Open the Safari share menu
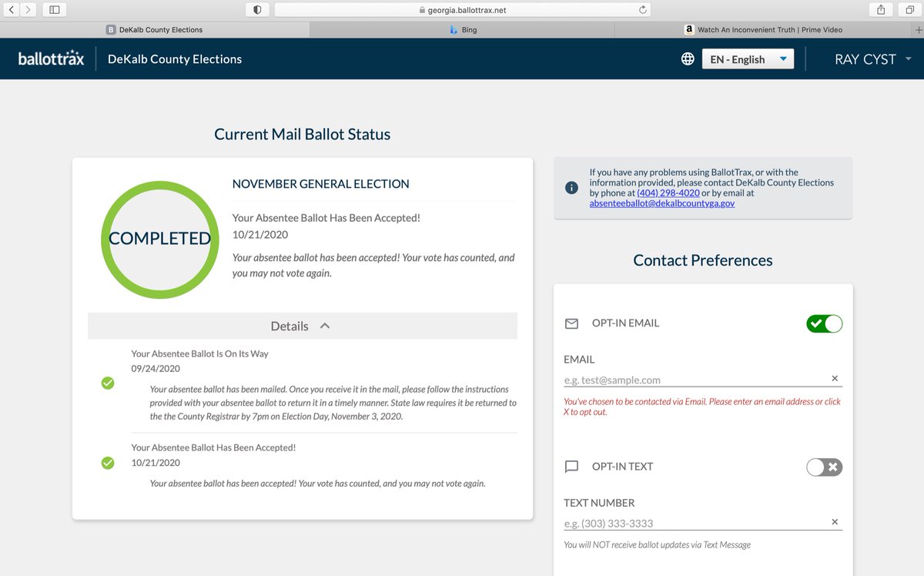924x576 pixels. click(x=881, y=10)
